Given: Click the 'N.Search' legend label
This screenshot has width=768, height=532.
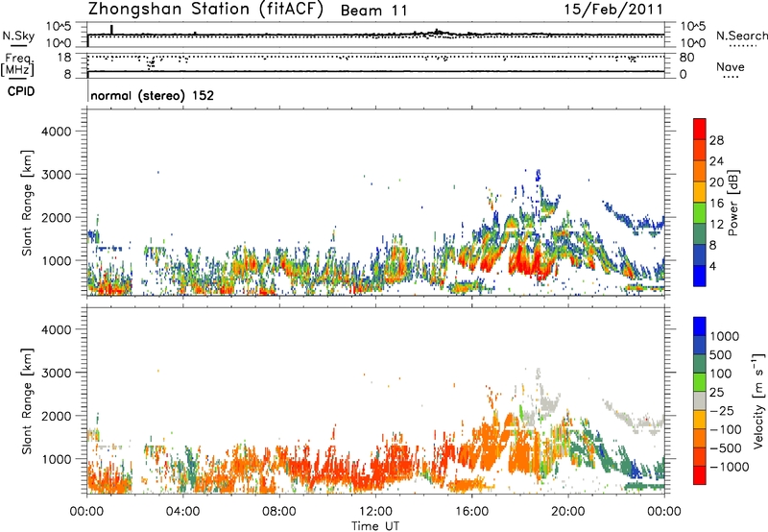Looking at the screenshot, I should (741, 36).
